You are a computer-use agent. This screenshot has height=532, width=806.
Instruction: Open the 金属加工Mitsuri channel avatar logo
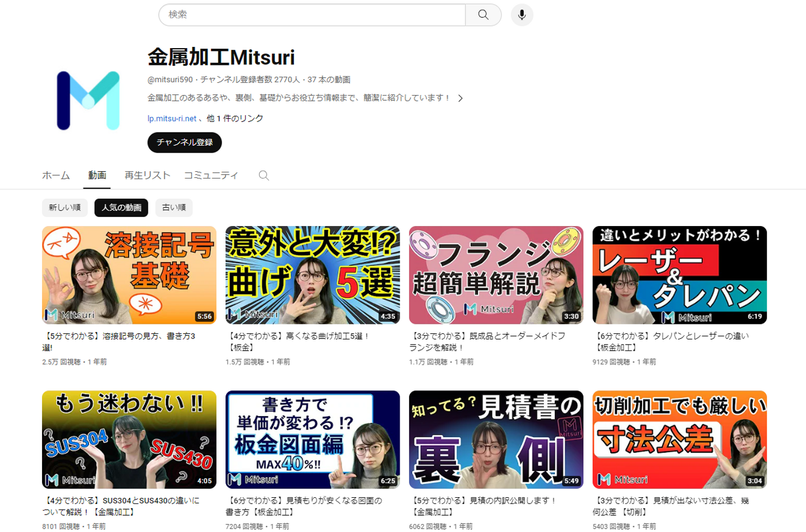pos(88,101)
